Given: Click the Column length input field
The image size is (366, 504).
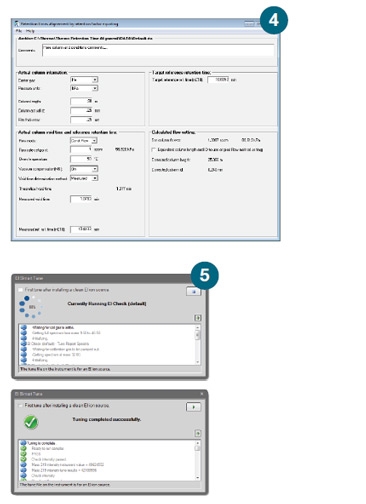Looking at the screenshot, I should click(81, 101).
